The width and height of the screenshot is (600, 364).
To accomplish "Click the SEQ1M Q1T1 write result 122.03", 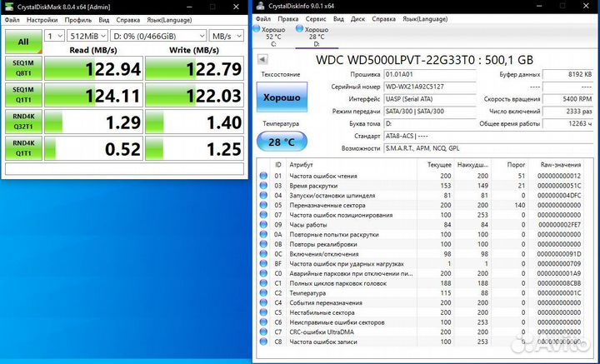I will pyautogui.click(x=194, y=95).
